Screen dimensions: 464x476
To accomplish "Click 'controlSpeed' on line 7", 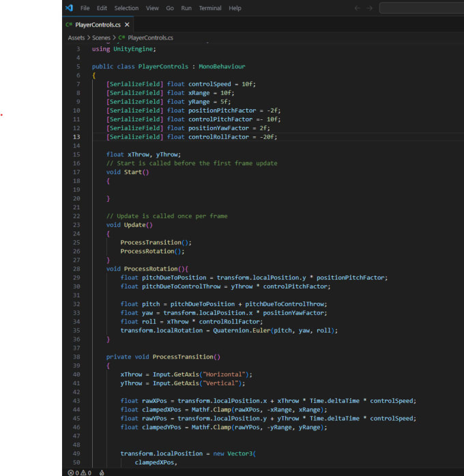I will coord(209,84).
